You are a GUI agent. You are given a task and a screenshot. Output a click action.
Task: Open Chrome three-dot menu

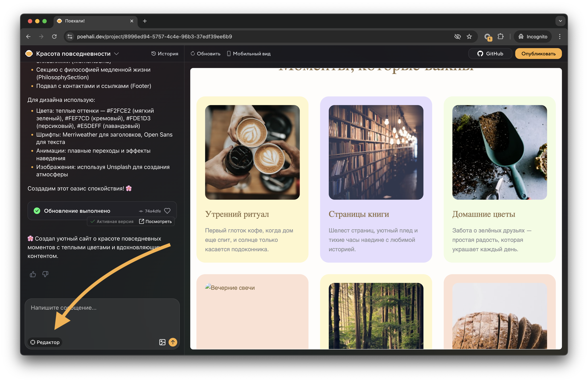point(560,37)
